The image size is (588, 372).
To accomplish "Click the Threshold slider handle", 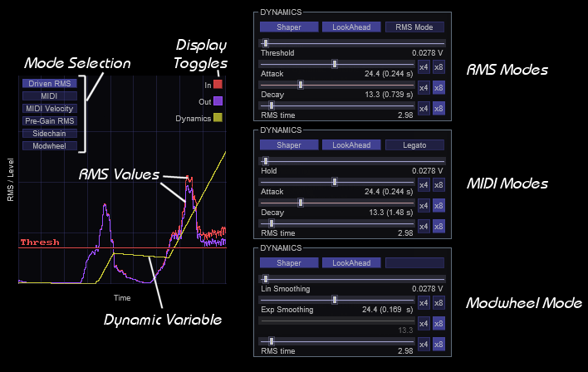I will pyautogui.click(x=266, y=43).
